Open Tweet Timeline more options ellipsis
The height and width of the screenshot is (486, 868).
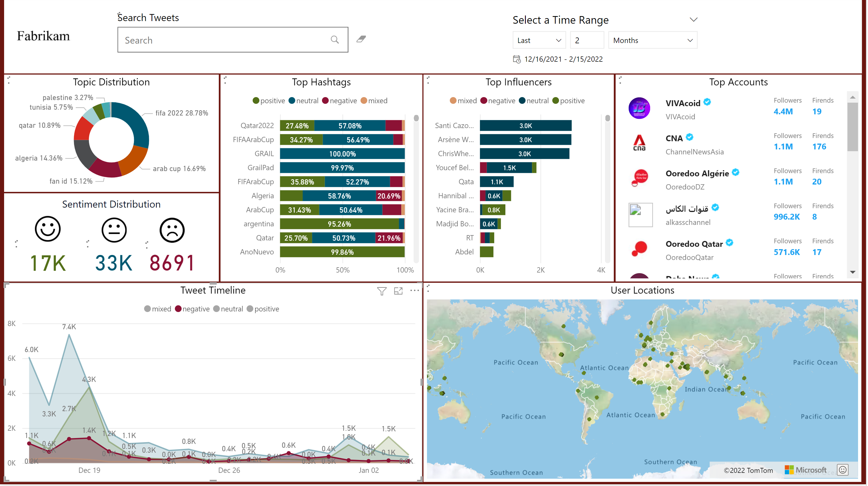pos(414,291)
